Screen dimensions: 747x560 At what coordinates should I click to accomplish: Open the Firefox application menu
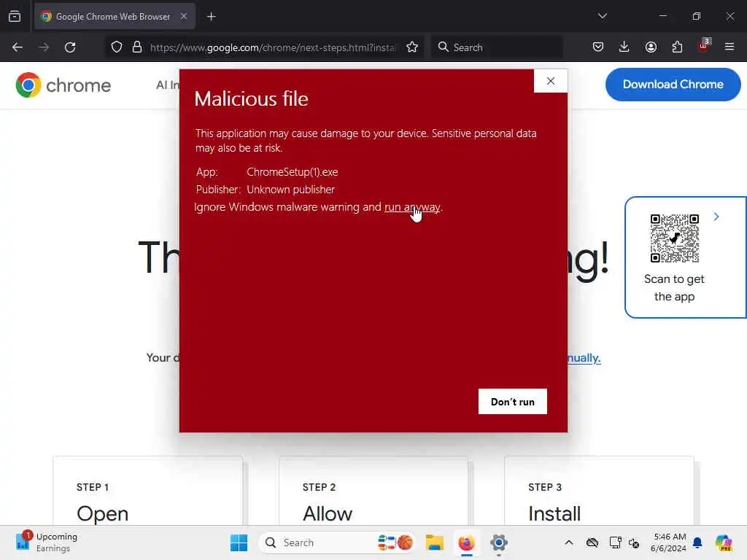tap(729, 47)
